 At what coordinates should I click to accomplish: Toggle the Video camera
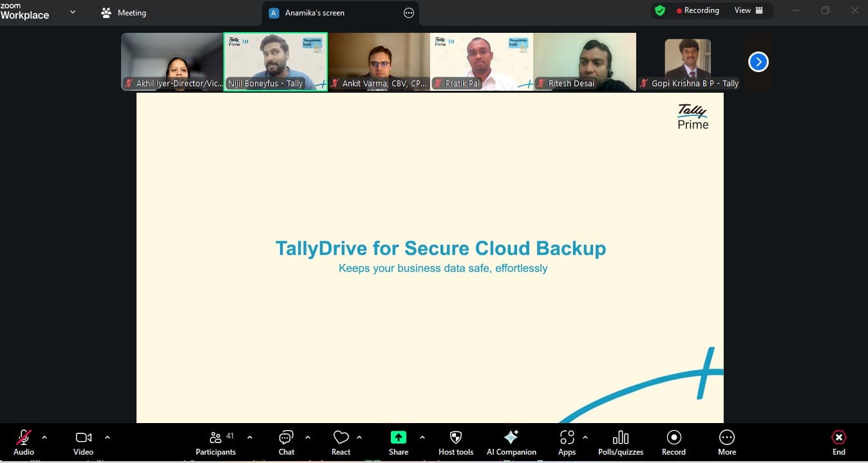[x=83, y=443]
